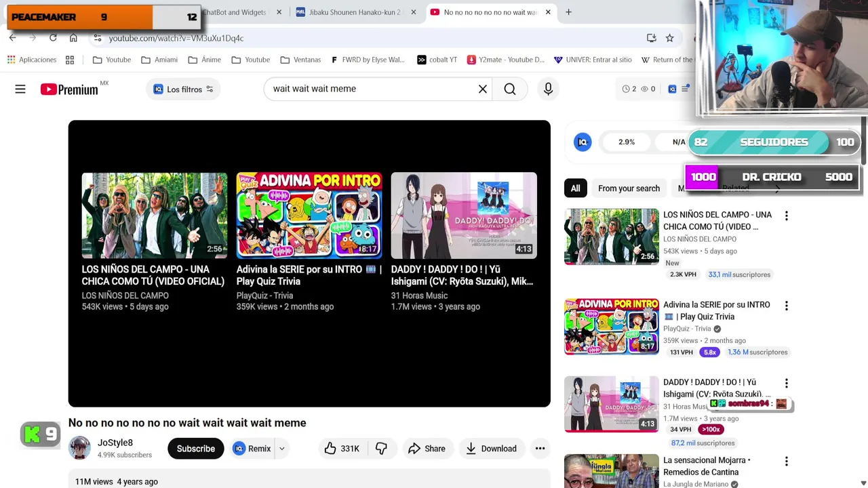Open options for LOS NIÑOS DEL CAMPO sidebar video
Screen dimensions: 868x488
tap(786, 216)
